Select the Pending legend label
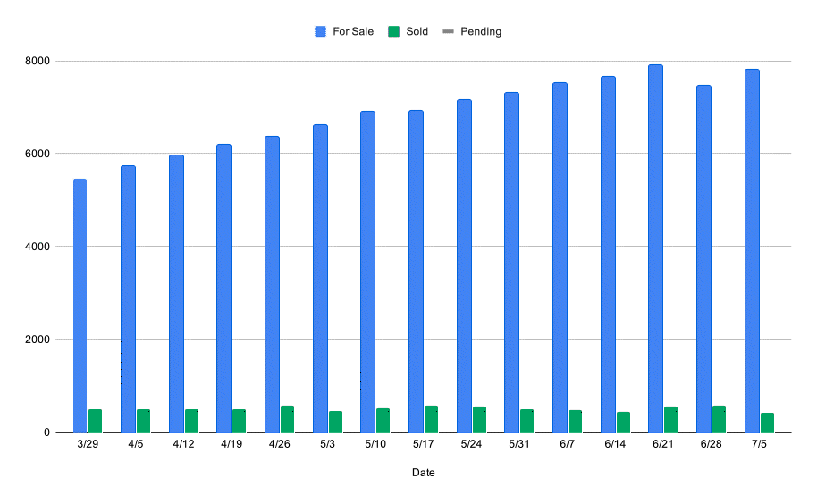Screen dimensions: 817x504 [481, 32]
